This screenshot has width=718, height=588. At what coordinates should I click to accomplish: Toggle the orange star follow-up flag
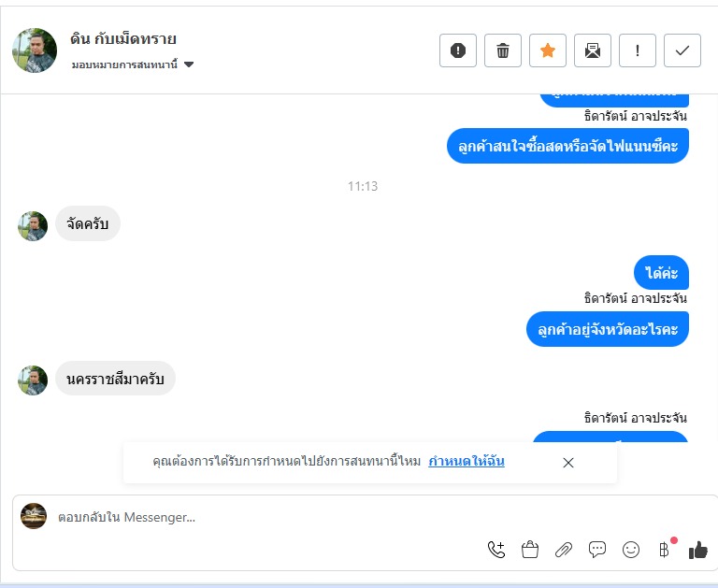548,50
